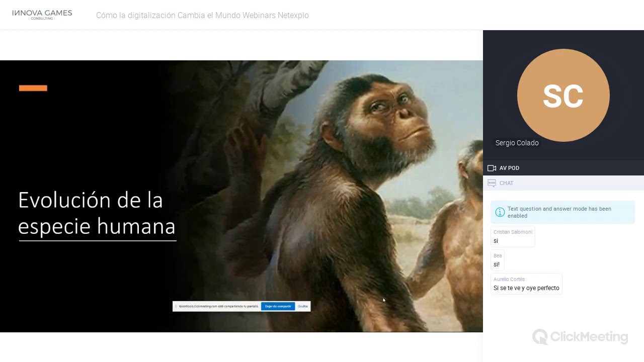The height and width of the screenshot is (362, 644).
Task: Click the info icon in chat notice
Action: pos(500,212)
